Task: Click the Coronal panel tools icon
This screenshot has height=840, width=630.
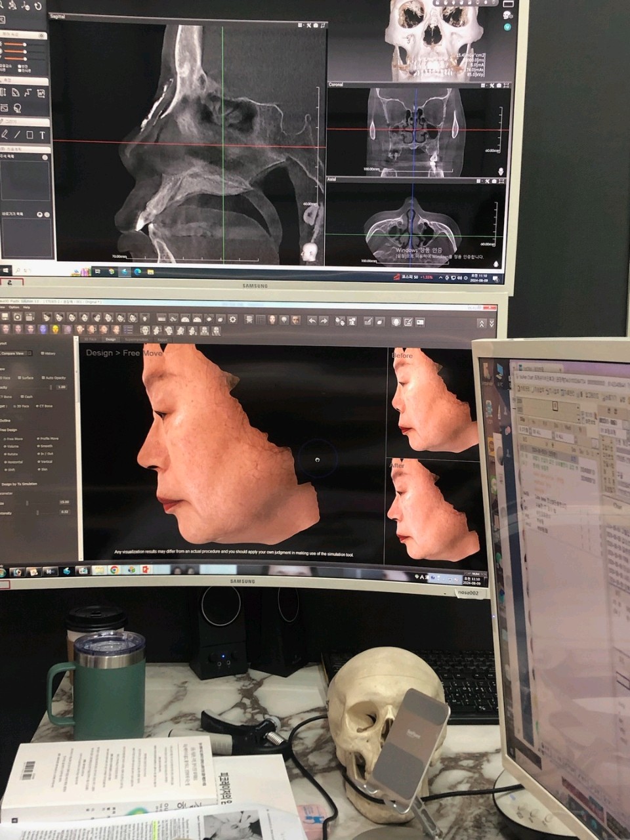Action: pos(492,85)
